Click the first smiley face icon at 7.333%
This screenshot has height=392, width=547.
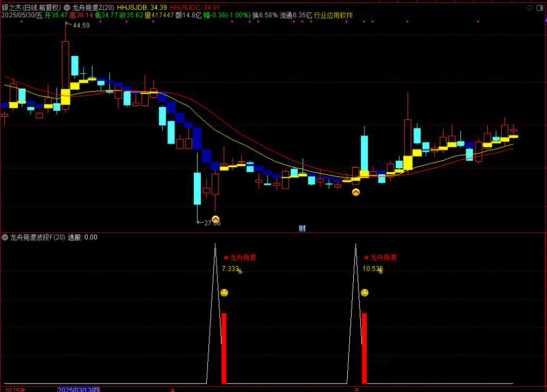[x=224, y=293]
